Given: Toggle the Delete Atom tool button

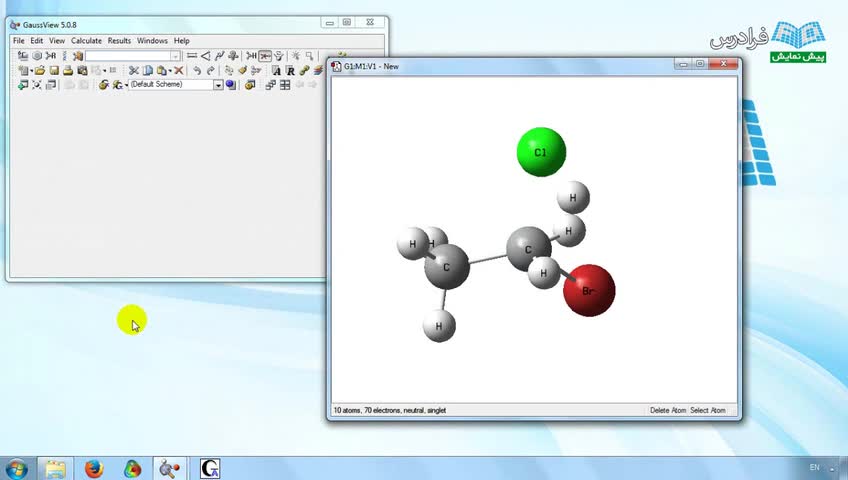Looking at the screenshot, I should [265, 56].
